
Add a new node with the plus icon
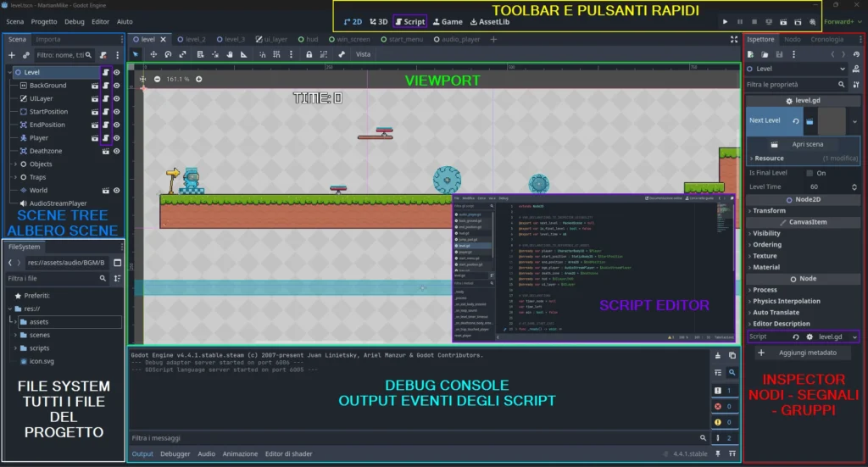click(x=12, y=55)
